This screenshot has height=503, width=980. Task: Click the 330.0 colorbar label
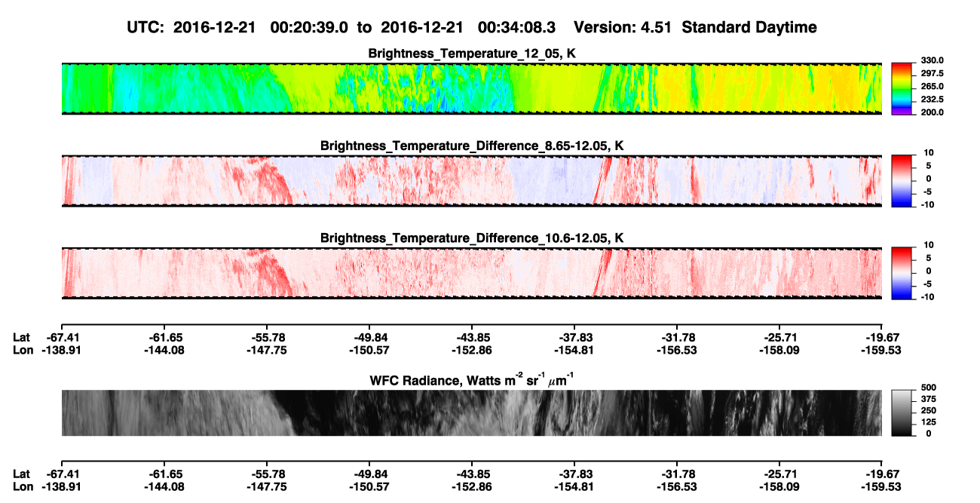[931, 60]
